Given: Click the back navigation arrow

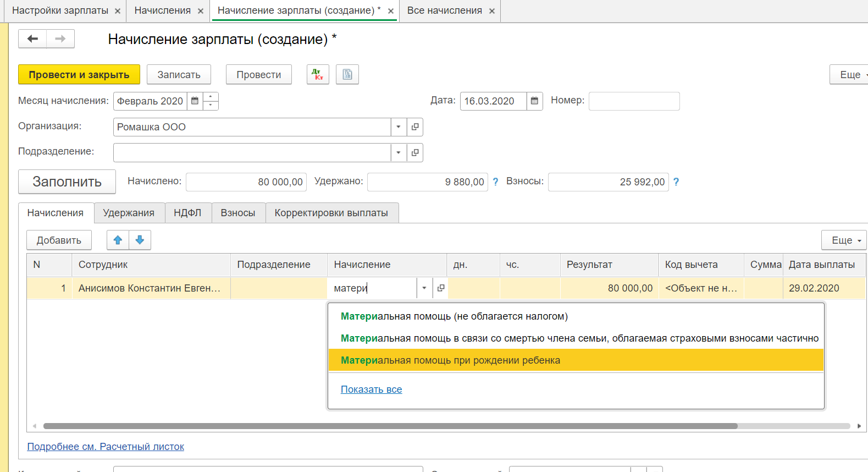Looking at the screenshot, I should [x=32, y=39].
